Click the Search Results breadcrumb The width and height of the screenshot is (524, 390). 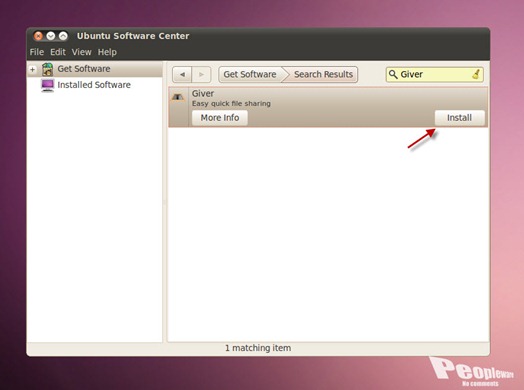[323, 74]
